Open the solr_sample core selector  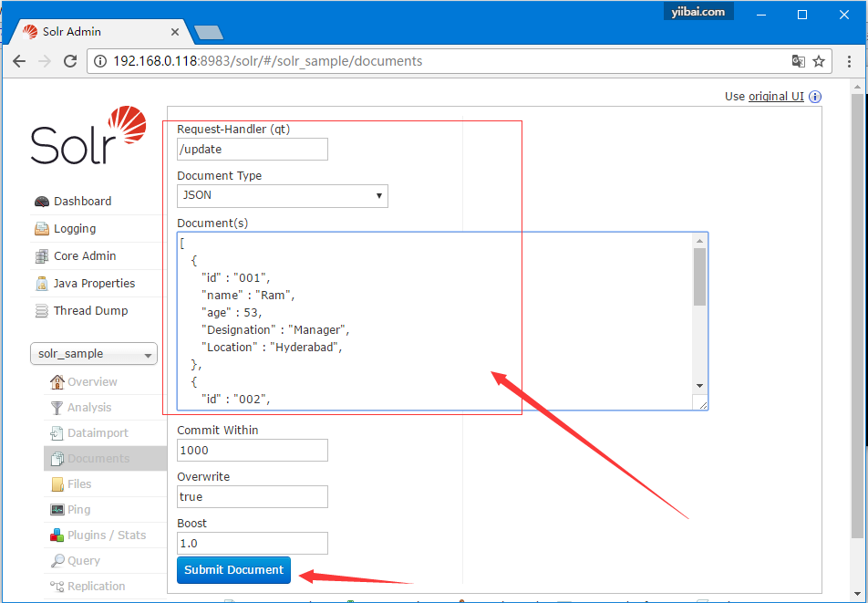click(93, 354)
